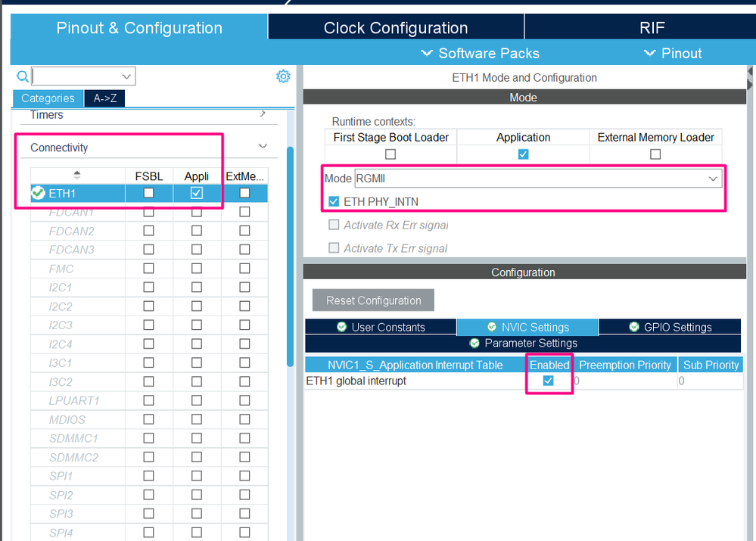
Task: Click Sub Priority column header
Action: pyautogui.click(x=711, y=365)
